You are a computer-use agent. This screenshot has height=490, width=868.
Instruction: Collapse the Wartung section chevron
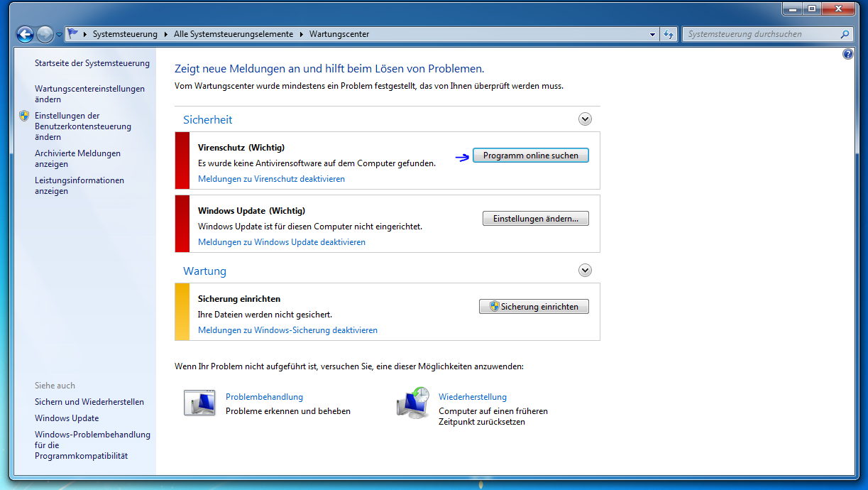click(x=585, y=271)
